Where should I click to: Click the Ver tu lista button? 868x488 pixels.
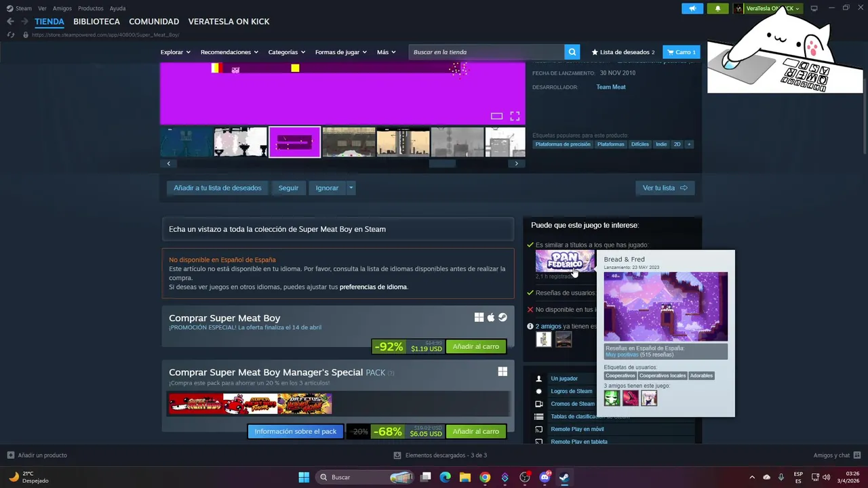665,188
